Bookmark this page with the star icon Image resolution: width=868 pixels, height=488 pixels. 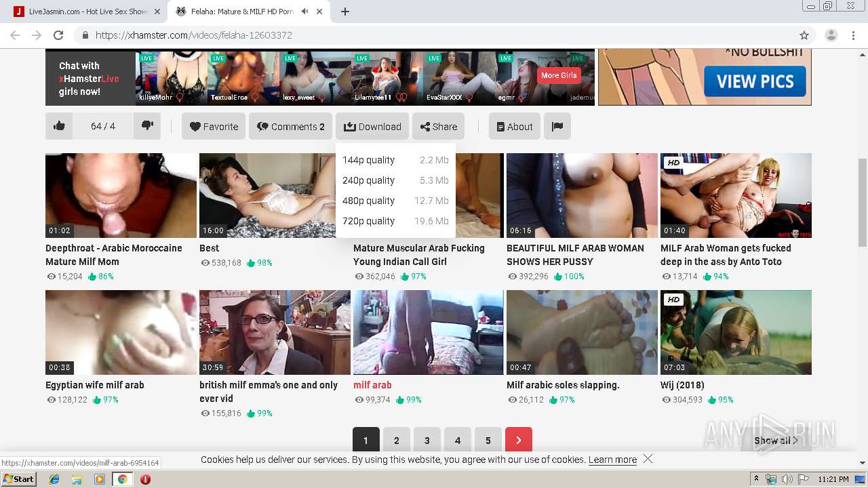(804, 35)
